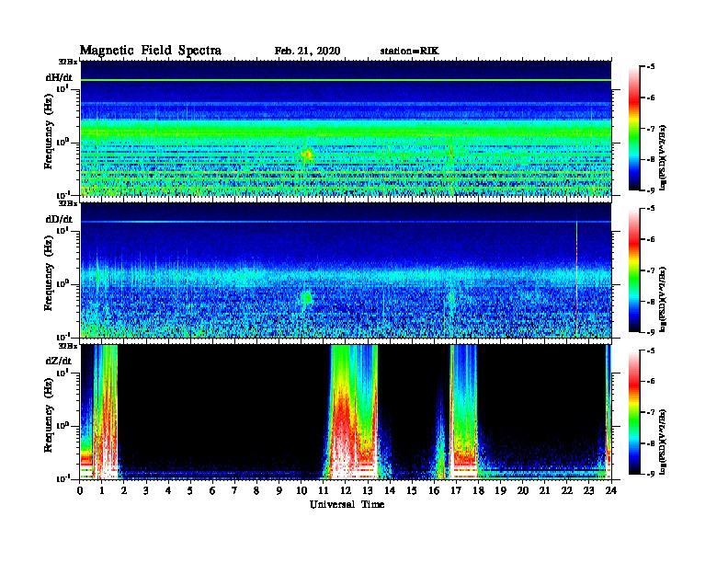Click the hour 4 tick label

coord(168,490)
